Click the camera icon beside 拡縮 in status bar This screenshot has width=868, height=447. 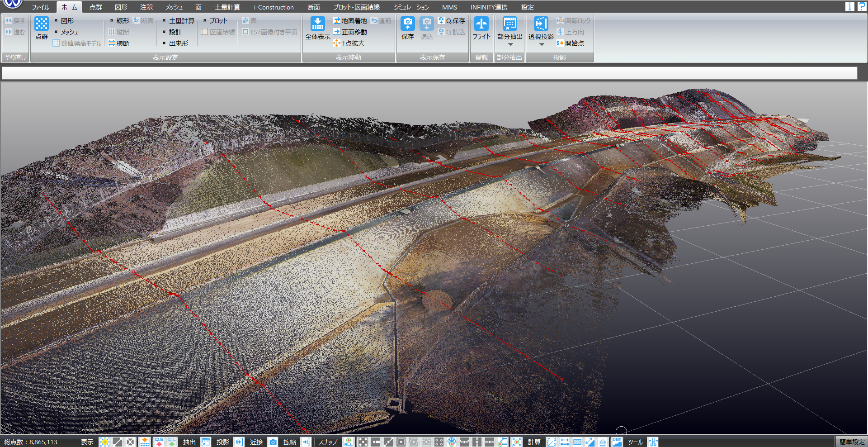(x=273, y=442)
